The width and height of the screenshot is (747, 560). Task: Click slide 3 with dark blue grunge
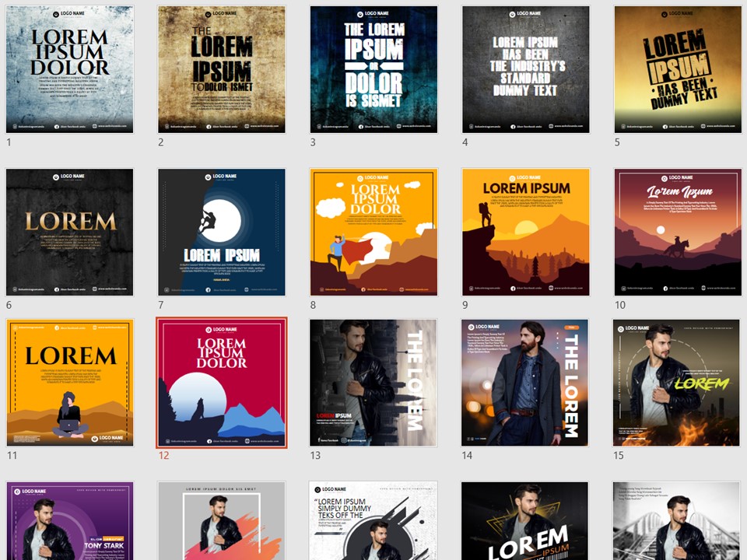[373, 69]
